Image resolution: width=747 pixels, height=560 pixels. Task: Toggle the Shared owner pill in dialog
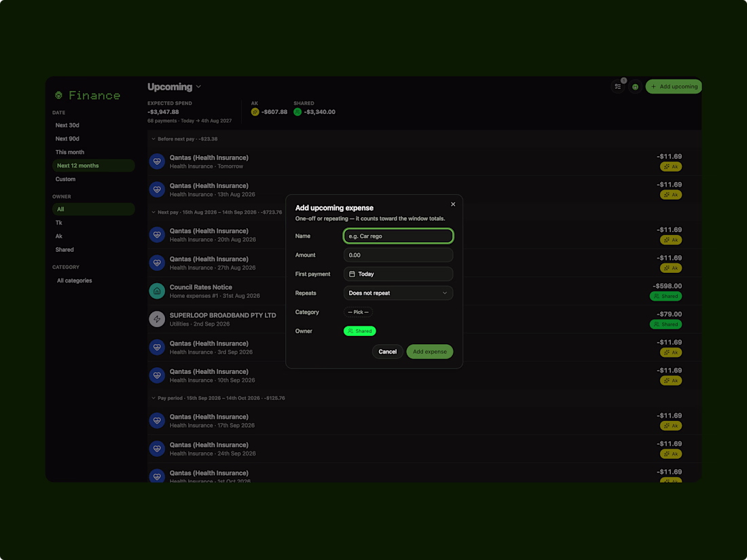[360, 331]
